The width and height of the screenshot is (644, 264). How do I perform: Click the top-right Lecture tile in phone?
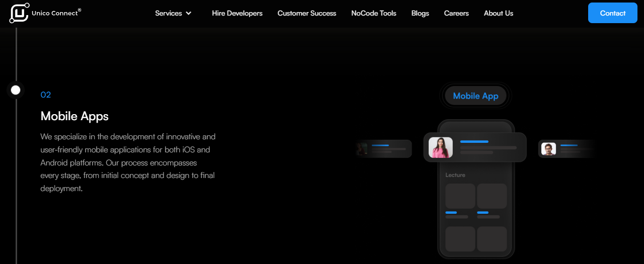(x=492, y=196)
